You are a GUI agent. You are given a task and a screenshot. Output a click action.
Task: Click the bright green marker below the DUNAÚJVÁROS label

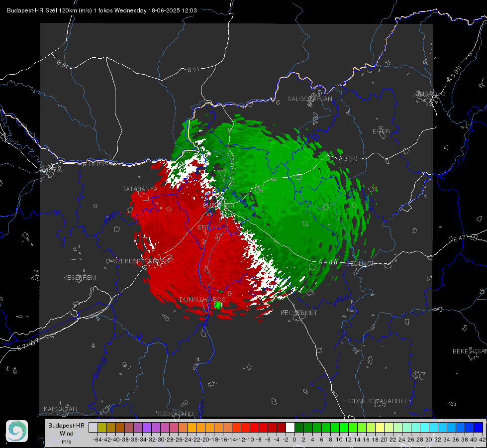pyautogui.click(x=218, y=305)
